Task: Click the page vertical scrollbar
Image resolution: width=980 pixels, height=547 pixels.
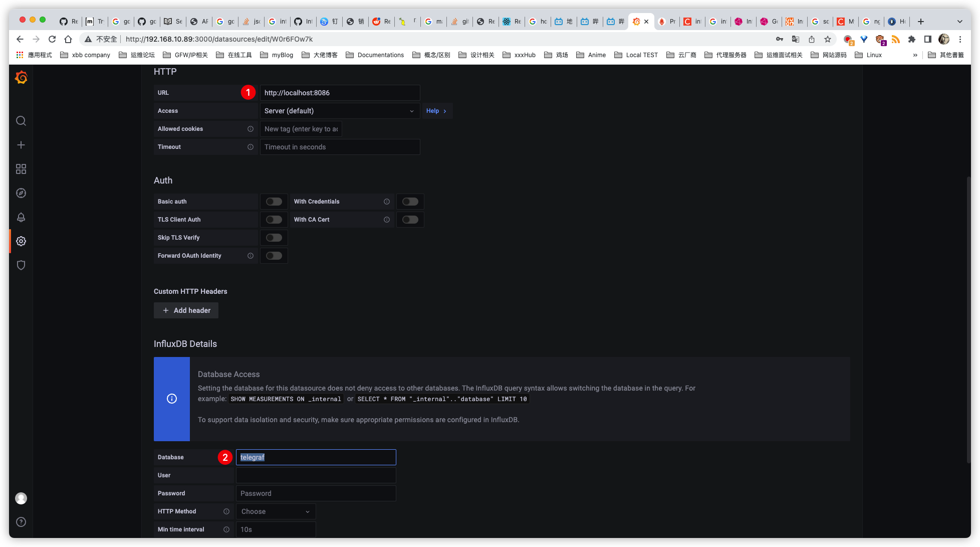Action: [968, 319]
